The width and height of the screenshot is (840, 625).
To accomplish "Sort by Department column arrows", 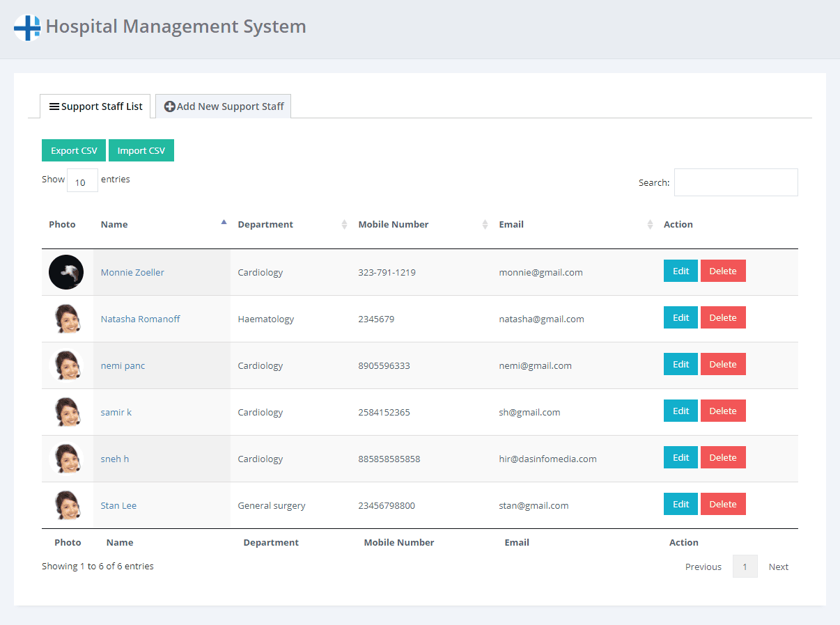I will (x=344, y=224).
